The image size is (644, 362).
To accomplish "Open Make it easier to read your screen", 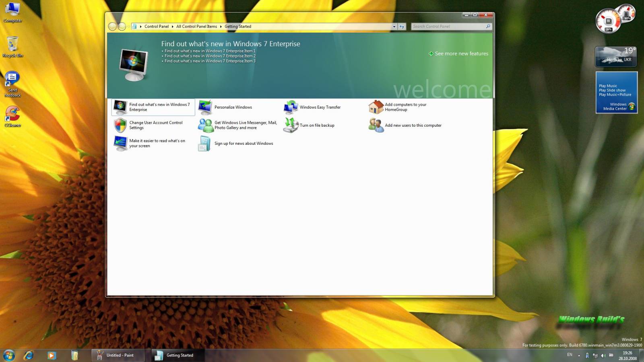I will (150, 143).
